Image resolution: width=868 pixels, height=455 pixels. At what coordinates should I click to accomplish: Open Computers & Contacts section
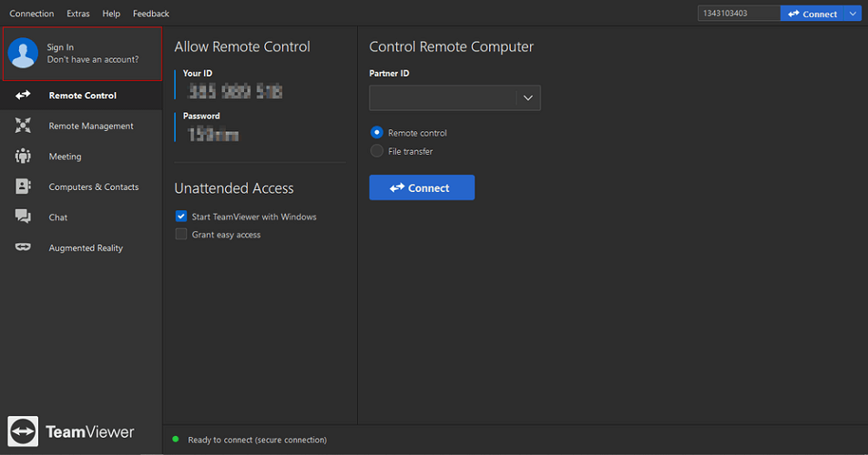coord(81,187)
